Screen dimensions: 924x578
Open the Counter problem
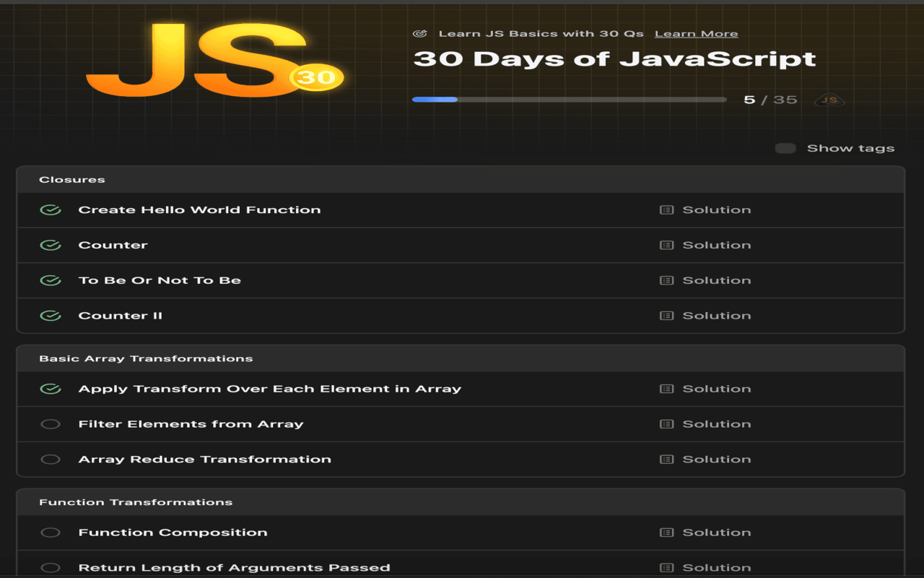(x=113, y=246)
